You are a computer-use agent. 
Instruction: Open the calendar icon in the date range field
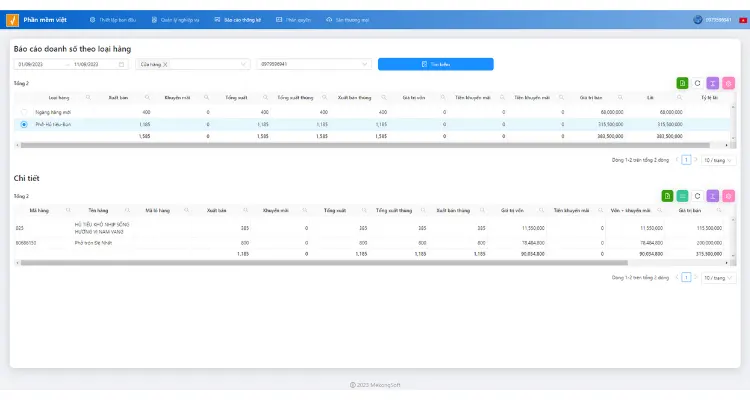pyautogui.click(x=121, y=64)
